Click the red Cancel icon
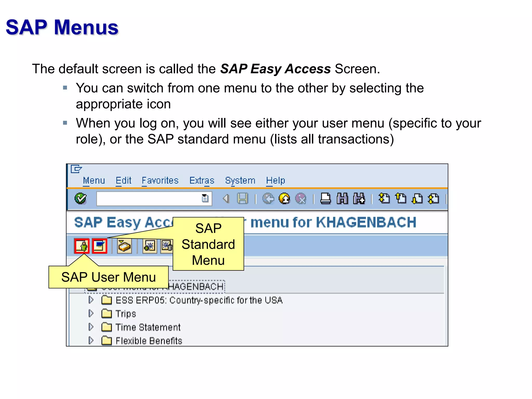This screenshot has width=532, height=399. tap(301, 199)
